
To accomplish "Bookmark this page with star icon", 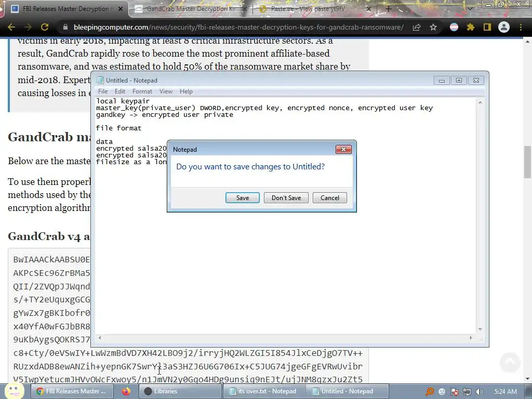I will click(x=433, y=27).
